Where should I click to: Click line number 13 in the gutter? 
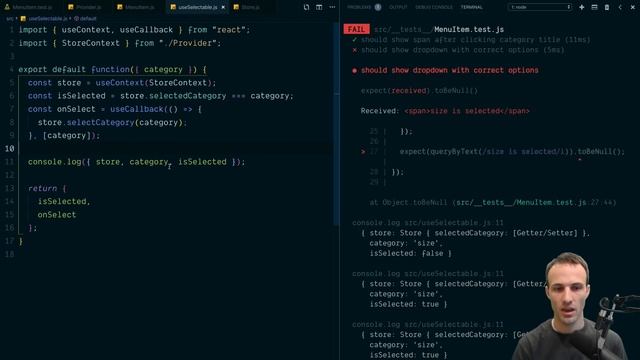coord(9,189)
